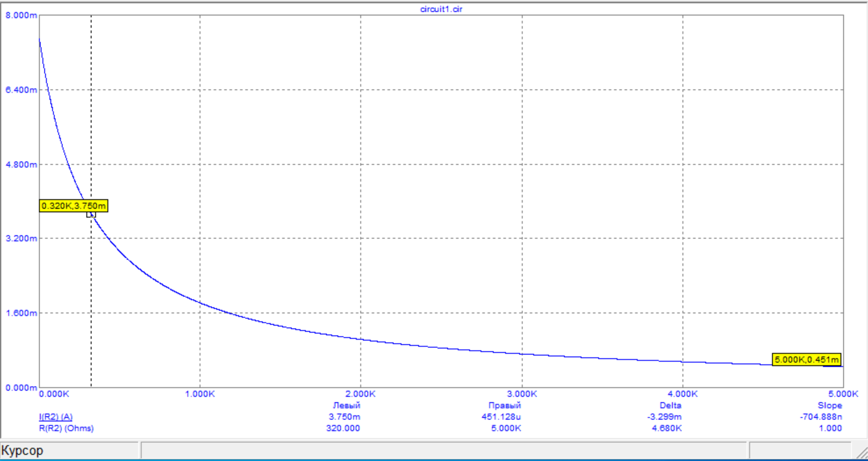Click the Delta column header
Screen dimensions: 868x461
click(x=671, y=405)
